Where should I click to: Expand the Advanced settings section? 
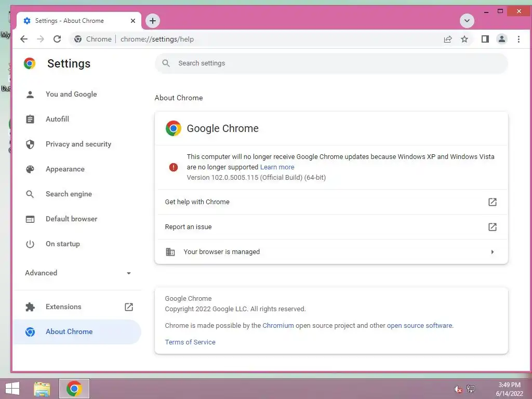tap(77, 273)
